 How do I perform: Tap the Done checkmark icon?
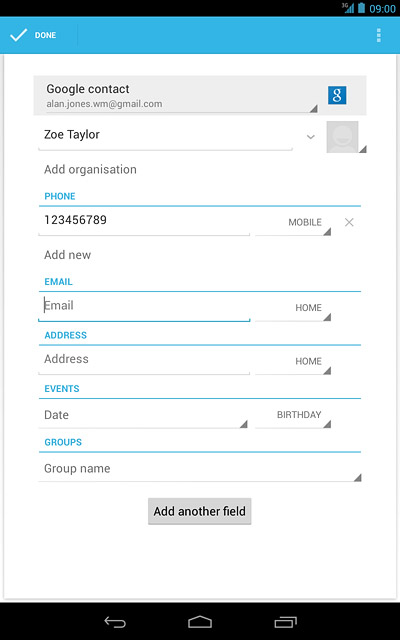click(18, 35)
